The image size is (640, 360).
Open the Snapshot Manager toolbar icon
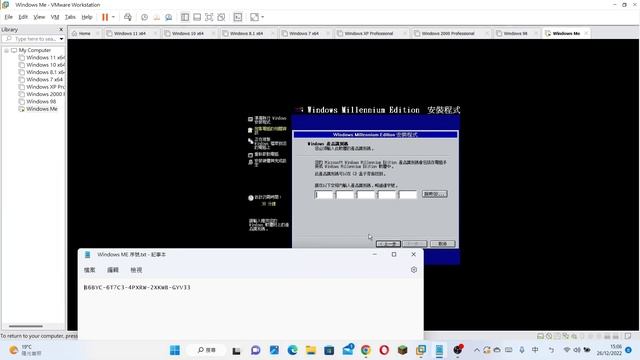point(169,17)
